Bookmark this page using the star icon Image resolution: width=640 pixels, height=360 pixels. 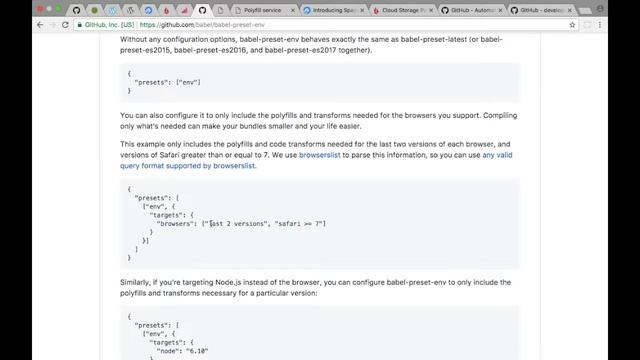(572, 25)
